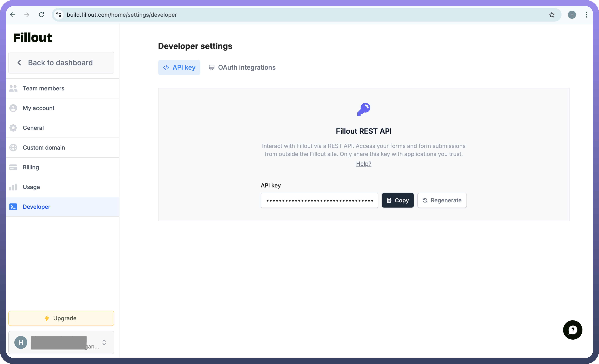Image resolution: width=599 pixels, height=364 pixels.
Task: Regenerate the API key
Action: tap(442, 200)
